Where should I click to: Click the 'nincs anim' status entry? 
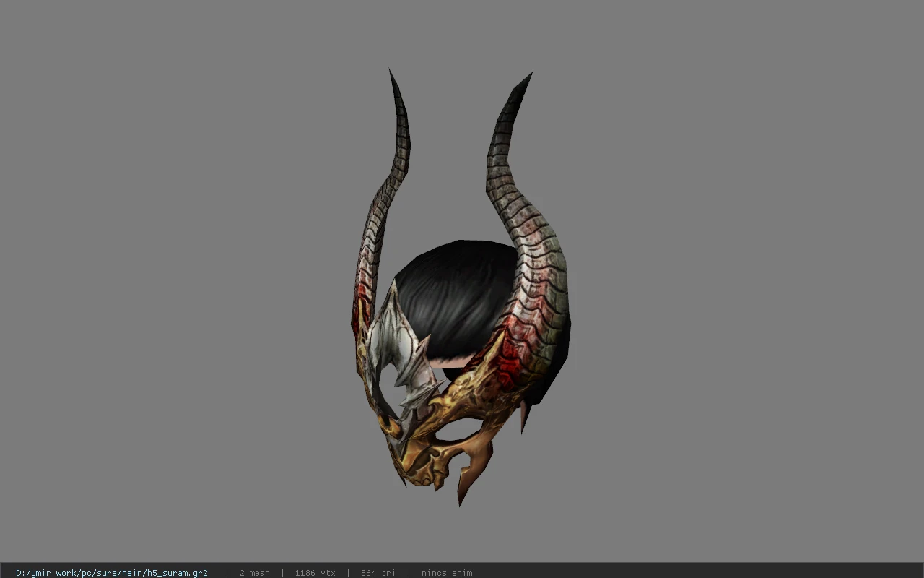pos(447,573)
